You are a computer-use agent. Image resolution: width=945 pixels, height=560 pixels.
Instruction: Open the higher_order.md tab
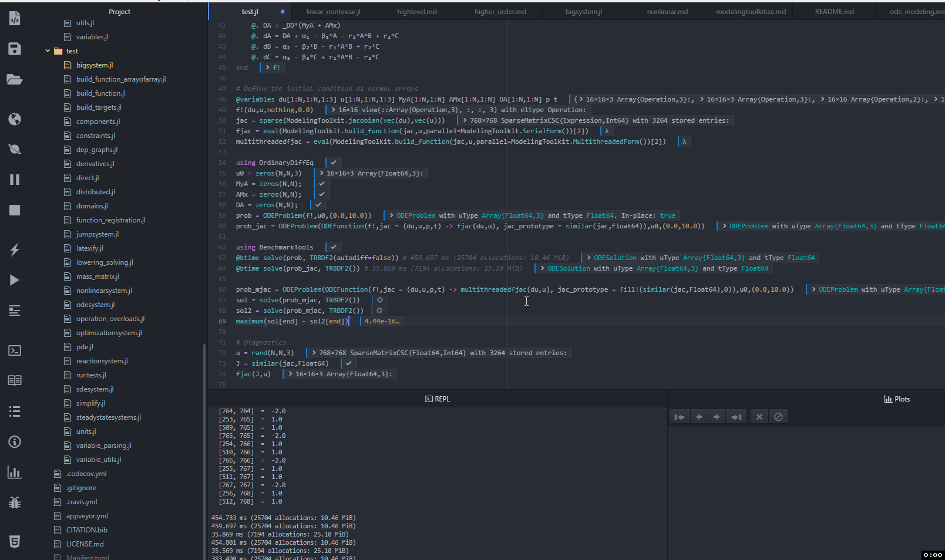point(500,12)
